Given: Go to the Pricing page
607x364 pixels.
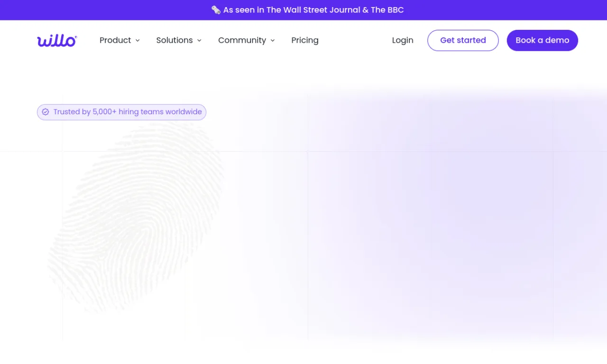Looking at the screenshot, I should 305,40.
